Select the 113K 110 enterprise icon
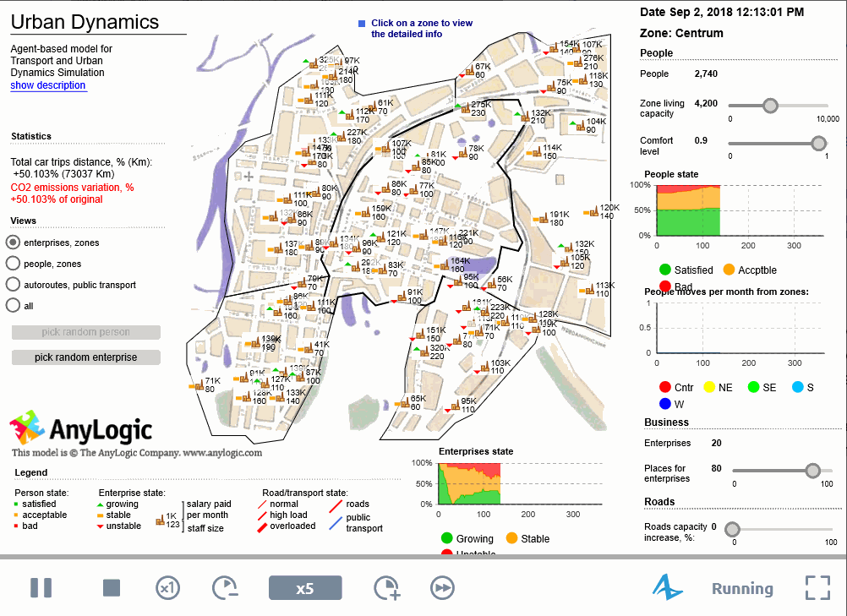The image size is (847, 616). coord(590,289)
